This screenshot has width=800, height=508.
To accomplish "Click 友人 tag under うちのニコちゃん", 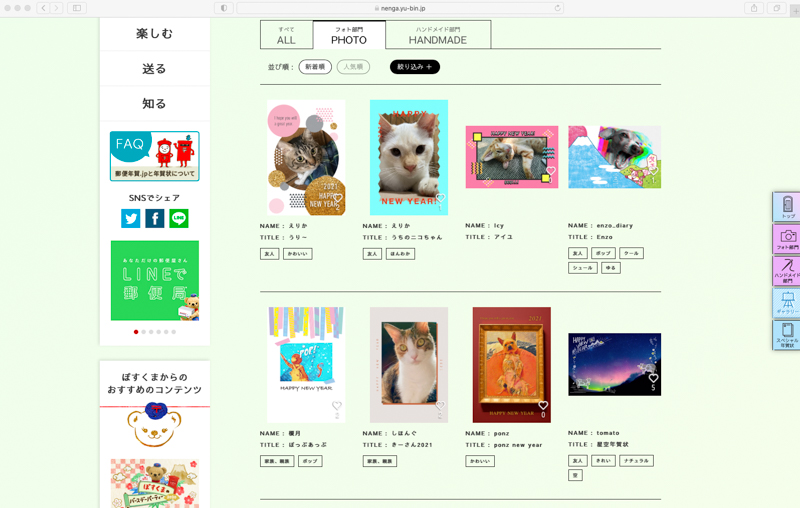I will [372, 254].
